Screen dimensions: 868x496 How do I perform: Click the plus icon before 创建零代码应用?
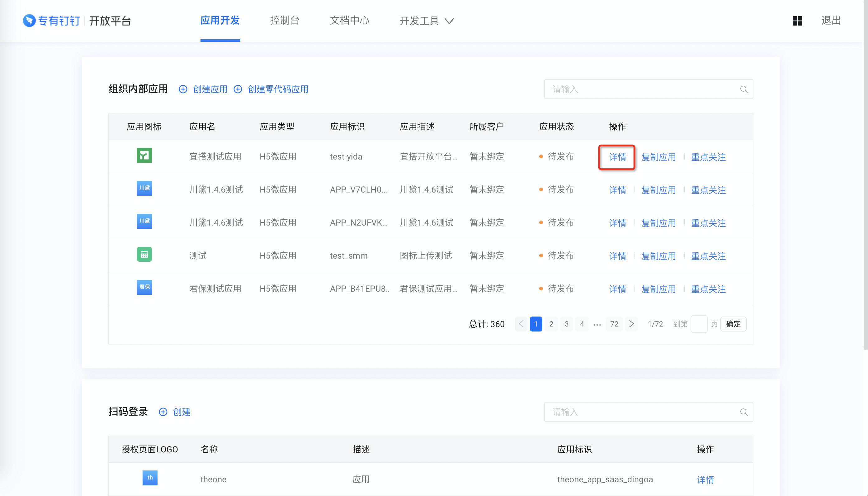[x=238, y=89]
